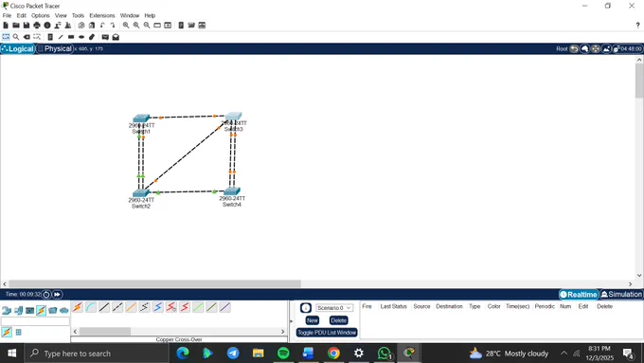This screenshot has height=363, width=644.
Task: Open the Scenario 0 dropdown
Action: 334,308
